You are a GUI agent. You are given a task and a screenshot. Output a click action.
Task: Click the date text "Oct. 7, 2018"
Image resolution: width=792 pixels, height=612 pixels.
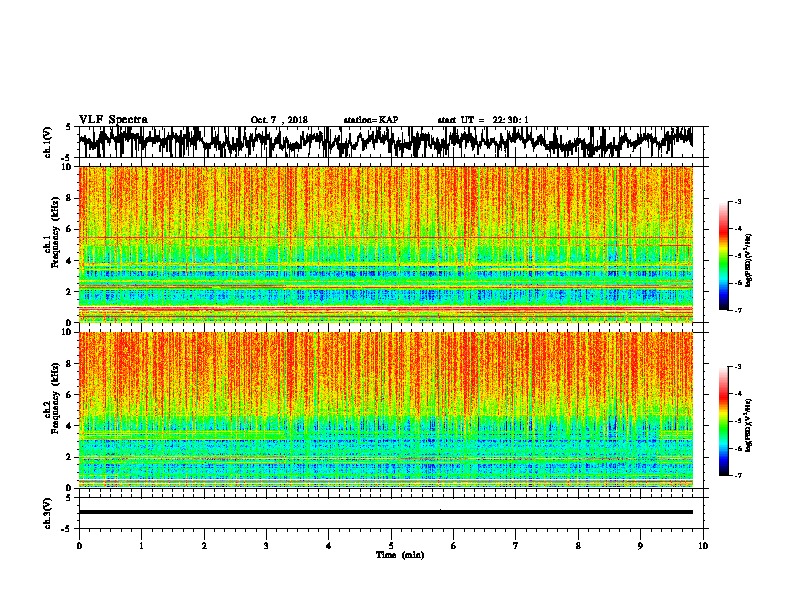(x=279, y=120)
